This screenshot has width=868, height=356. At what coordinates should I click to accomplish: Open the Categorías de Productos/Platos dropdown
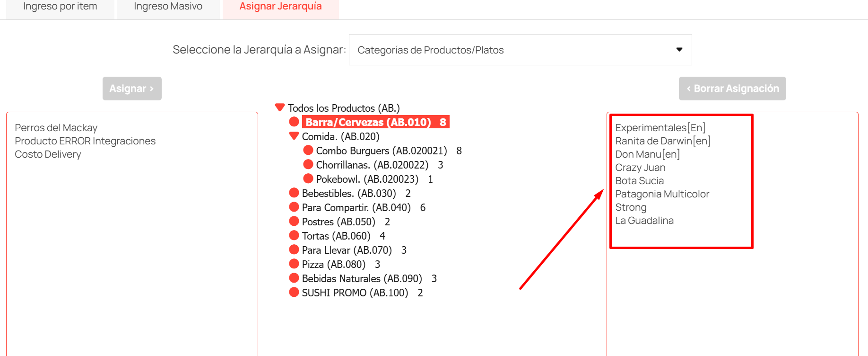(520, 50)
